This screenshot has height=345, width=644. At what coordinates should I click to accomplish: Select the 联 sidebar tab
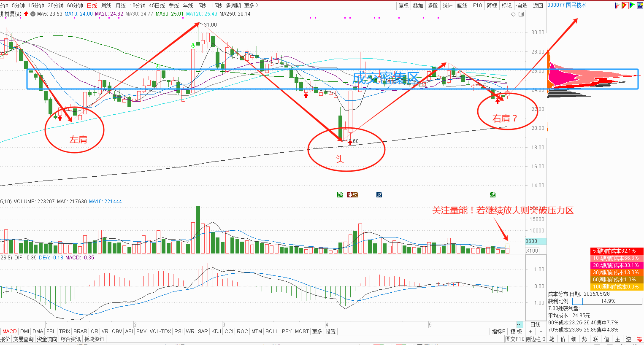pos(596,339)
